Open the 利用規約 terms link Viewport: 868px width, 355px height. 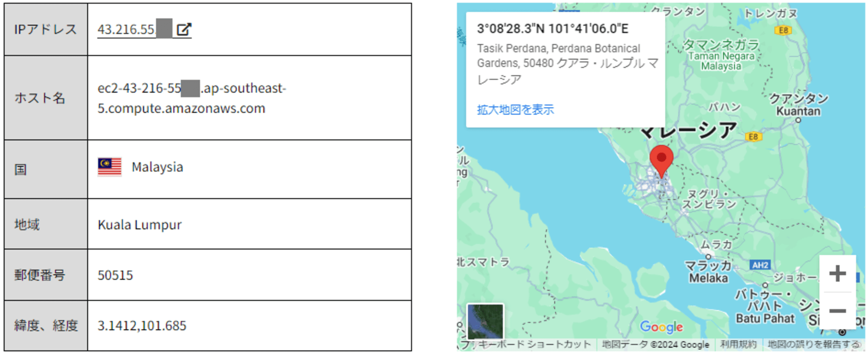pyautogui.click(x=738, y=345)
